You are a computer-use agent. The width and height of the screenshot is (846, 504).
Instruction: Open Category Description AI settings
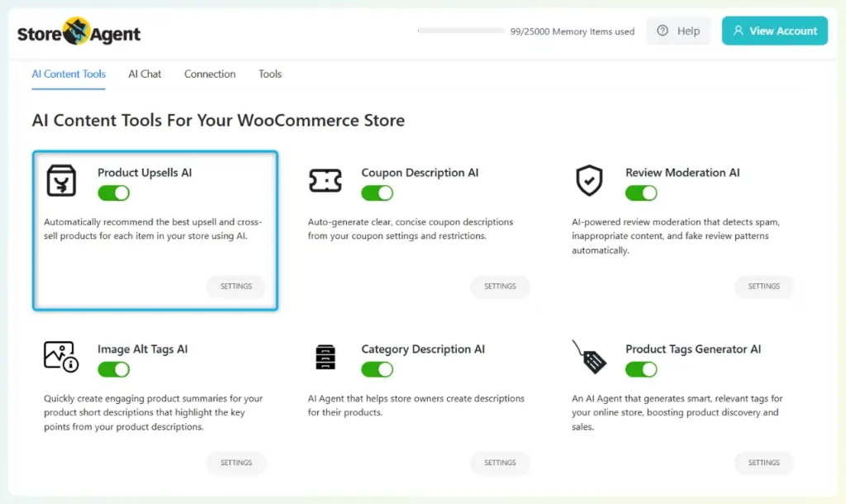coord(500,463)
